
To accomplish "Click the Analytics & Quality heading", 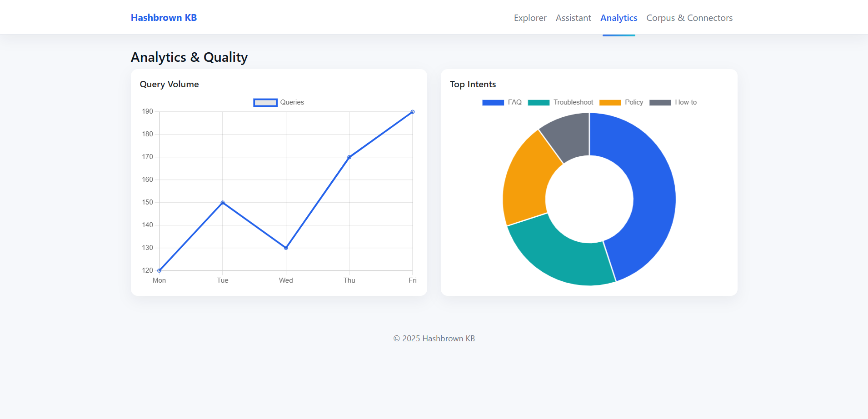I will [189, 57].
